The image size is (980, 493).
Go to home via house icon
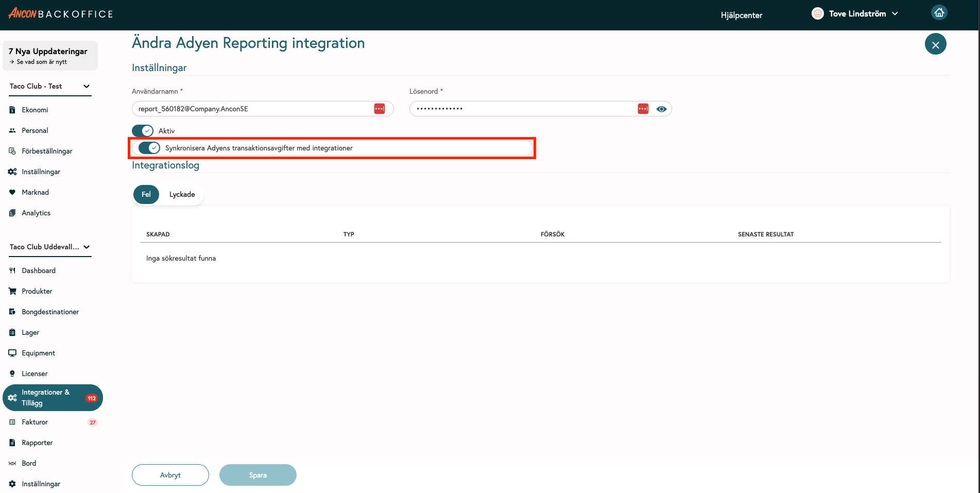pos(939,13)
